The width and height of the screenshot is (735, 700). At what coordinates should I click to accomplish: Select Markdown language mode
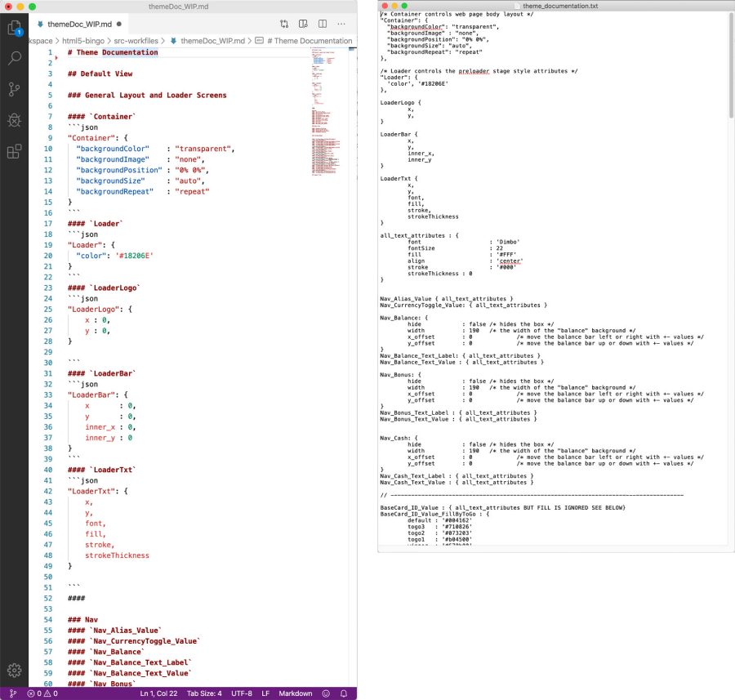[x=296, y=693]
